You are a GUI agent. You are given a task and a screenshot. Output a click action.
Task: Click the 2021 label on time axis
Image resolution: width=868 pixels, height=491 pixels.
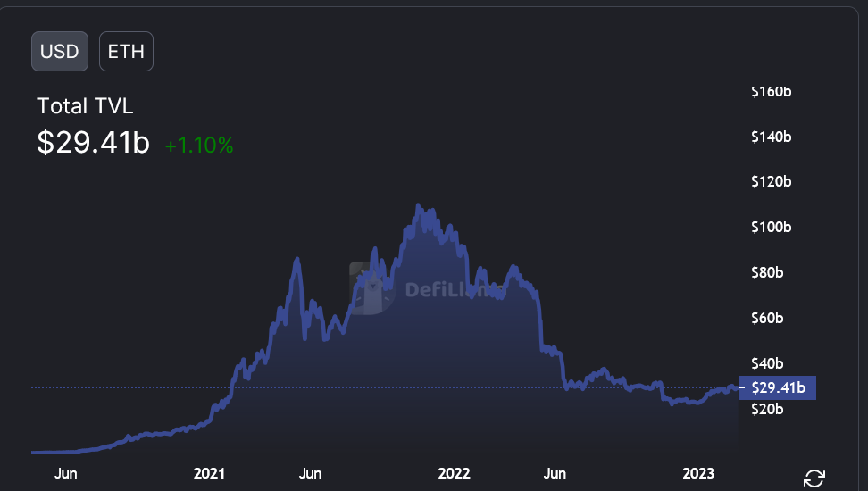[209, 473]
